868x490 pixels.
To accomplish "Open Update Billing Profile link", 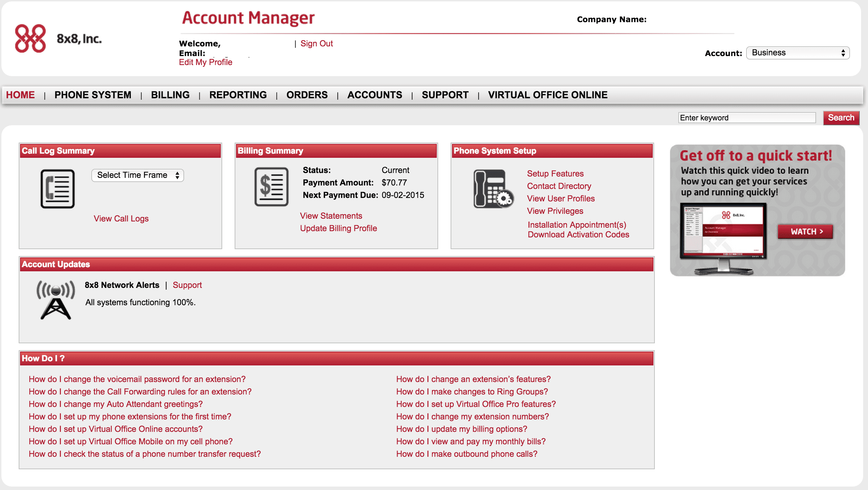I will click(338, 228).
